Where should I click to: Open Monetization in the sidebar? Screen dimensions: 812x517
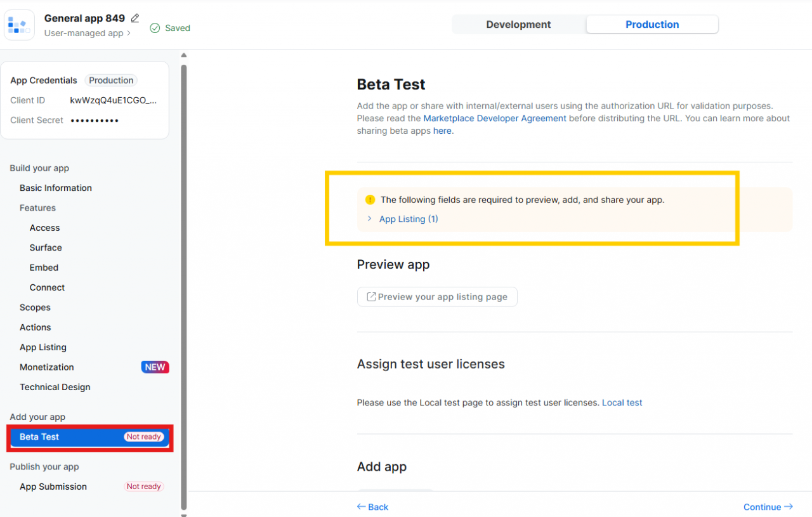point(47,367)
